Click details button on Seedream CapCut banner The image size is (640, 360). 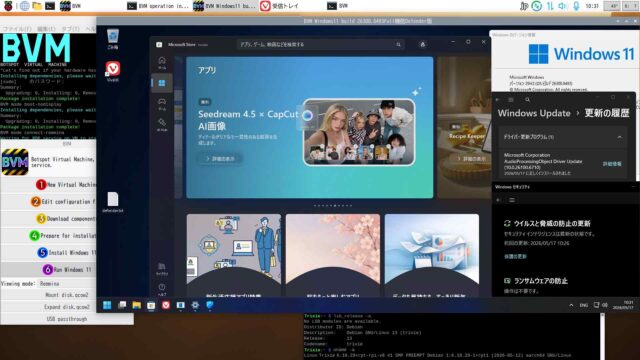click(221, 158)
